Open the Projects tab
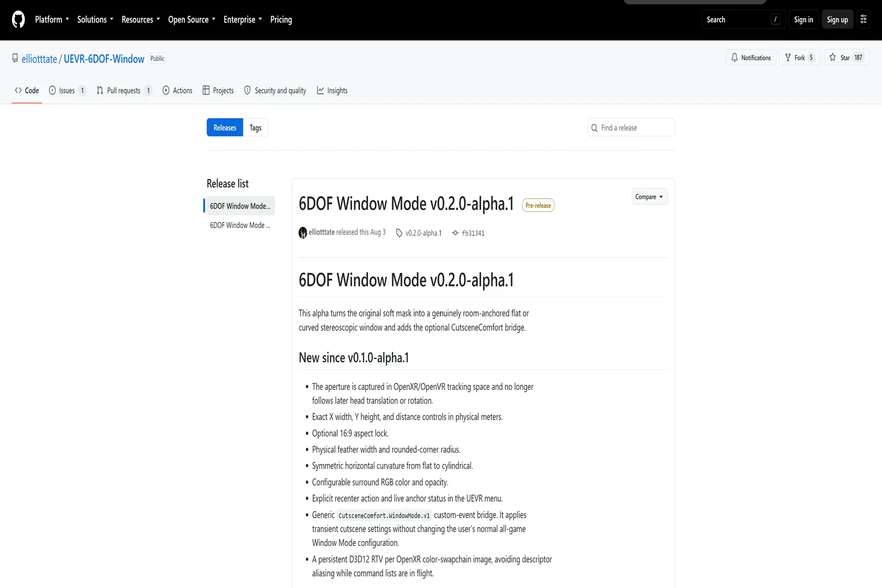Image resolution: width=882 pixels, height=588 pixels. pyautogui.click(x=218, y=91)
